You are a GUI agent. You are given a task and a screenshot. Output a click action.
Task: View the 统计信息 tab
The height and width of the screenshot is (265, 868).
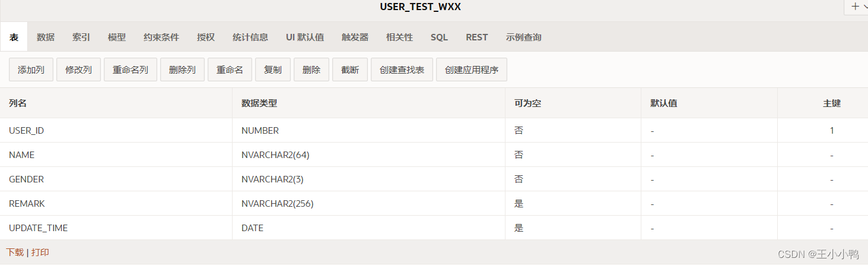click(x=250, y=37)
